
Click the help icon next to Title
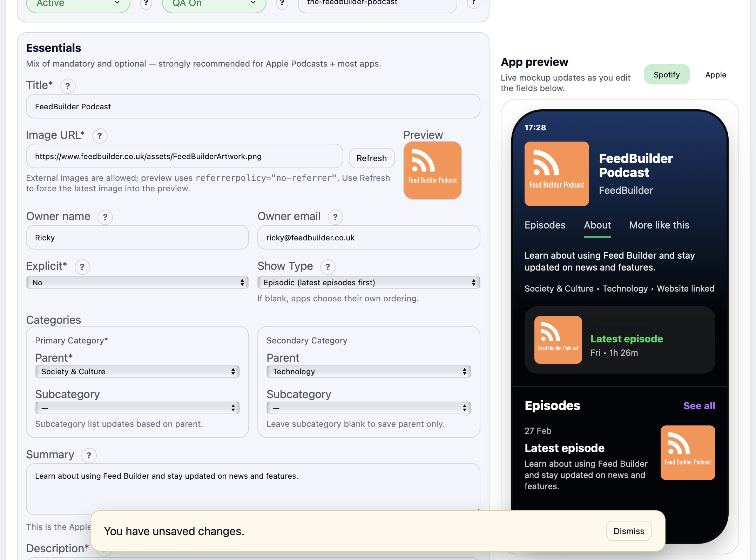tap(68, 86)
